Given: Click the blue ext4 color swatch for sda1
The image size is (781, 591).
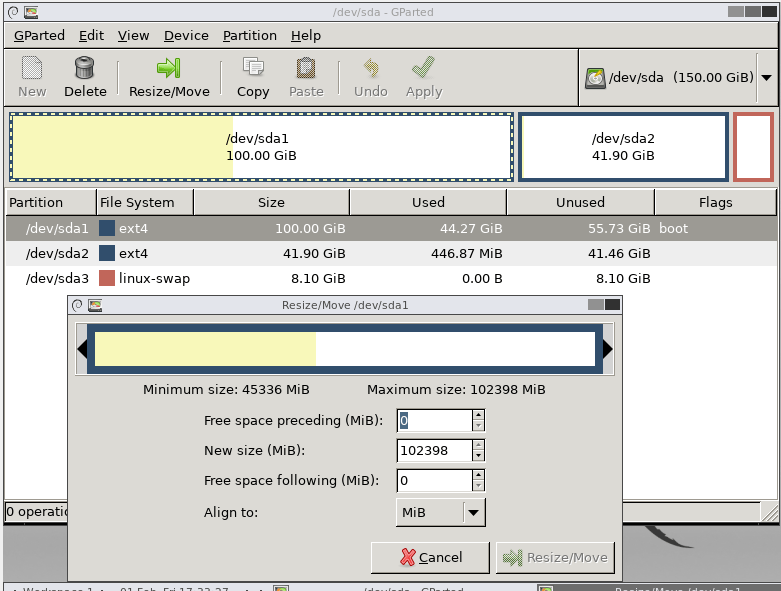Looking at the screenshot, I should click(x=107, y=229).
